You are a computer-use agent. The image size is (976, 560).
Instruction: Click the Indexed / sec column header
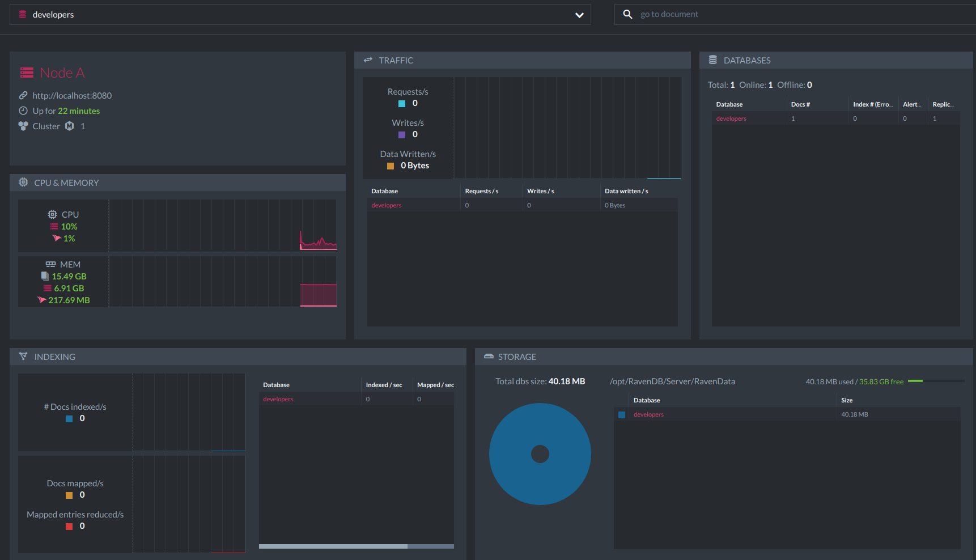(x=384, y=385)
